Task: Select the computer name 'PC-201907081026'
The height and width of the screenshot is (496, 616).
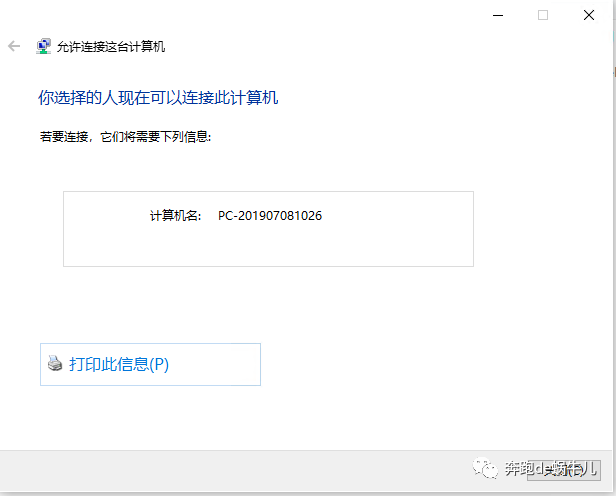Action: pos(270,216)
